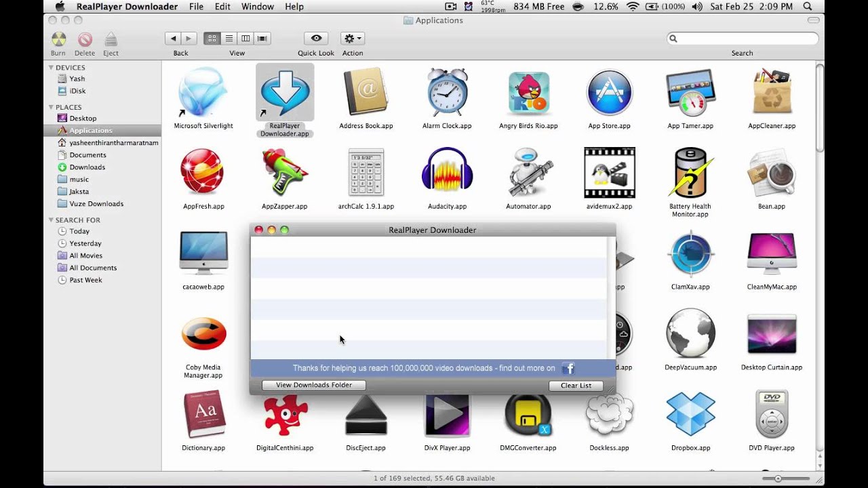Open avidemux2.app icon
The height and width of the screenshot is (488, 868).
[609, 173]
